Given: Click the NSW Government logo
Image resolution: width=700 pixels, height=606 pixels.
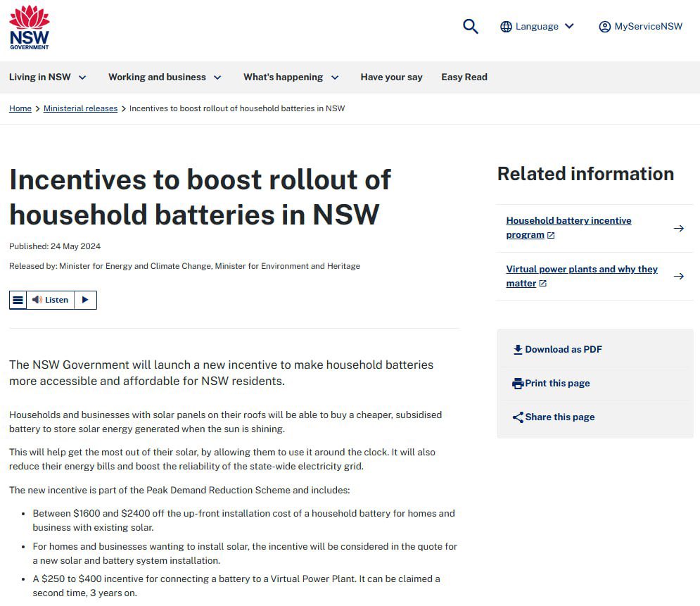Looking at the screenshot, I should point(30,27).
